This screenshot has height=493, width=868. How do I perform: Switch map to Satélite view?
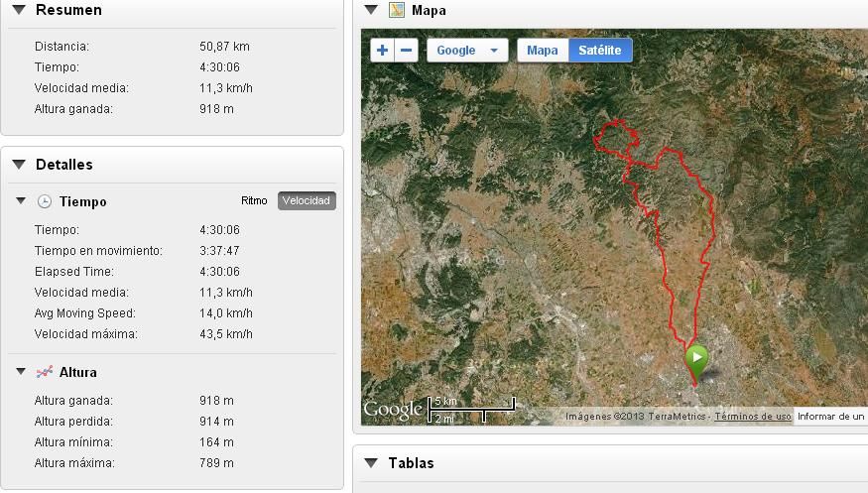600,51
